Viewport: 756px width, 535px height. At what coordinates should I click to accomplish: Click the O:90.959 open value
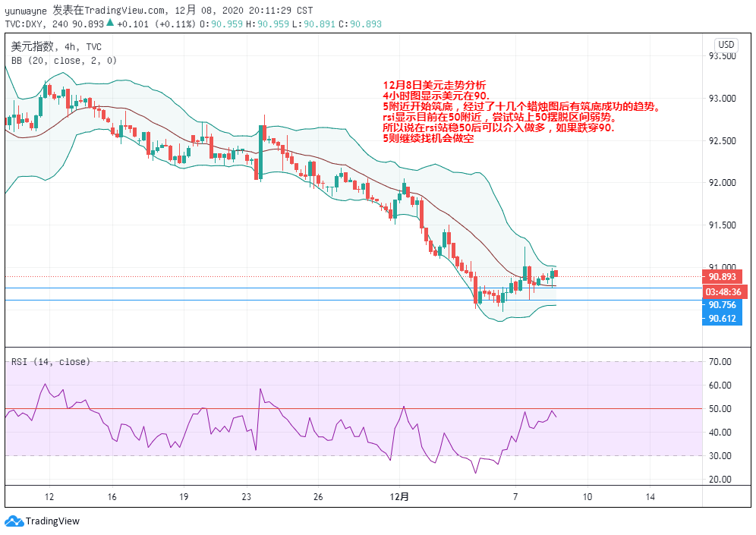222,24
